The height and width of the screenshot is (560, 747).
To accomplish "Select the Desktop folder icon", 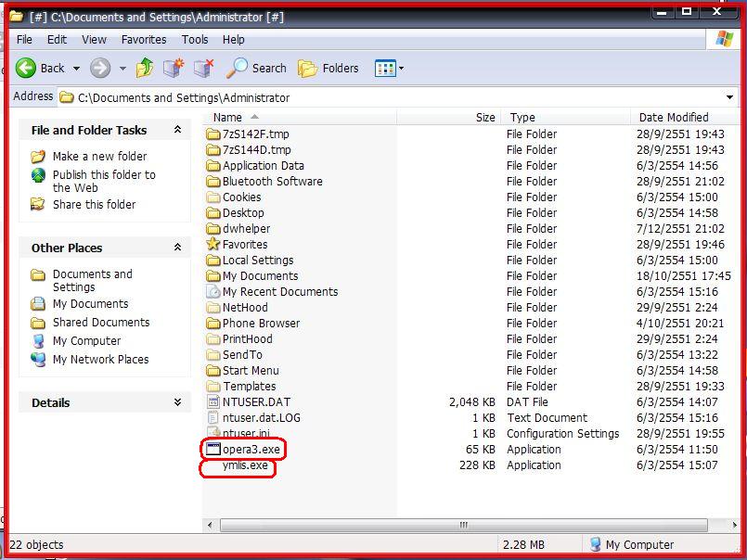I will 213,213.
